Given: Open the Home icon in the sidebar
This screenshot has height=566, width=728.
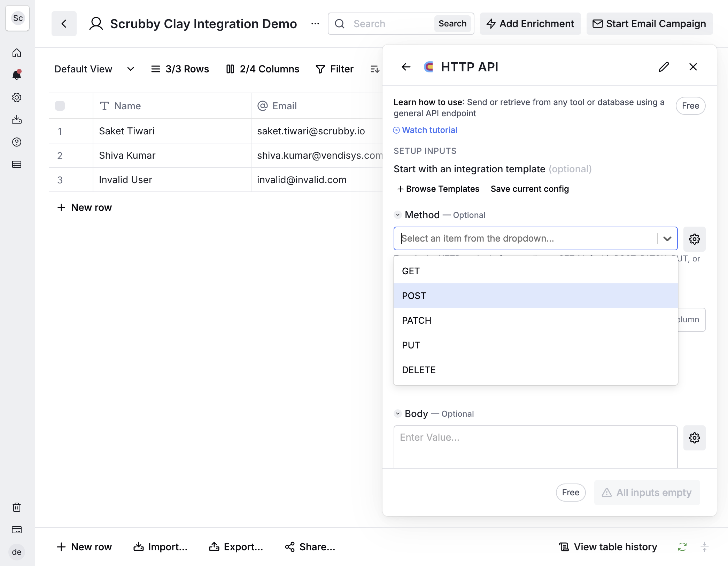Looking at the screenshot, I should [17, 53].
